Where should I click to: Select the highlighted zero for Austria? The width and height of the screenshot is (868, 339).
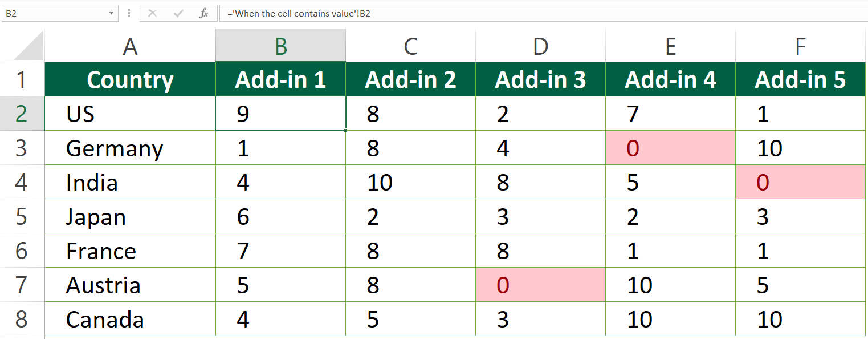540,285
